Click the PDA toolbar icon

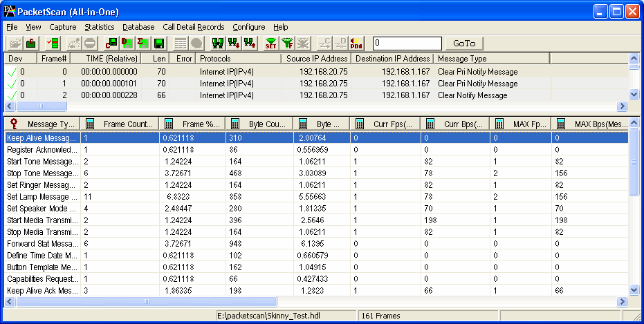point(356,43)
